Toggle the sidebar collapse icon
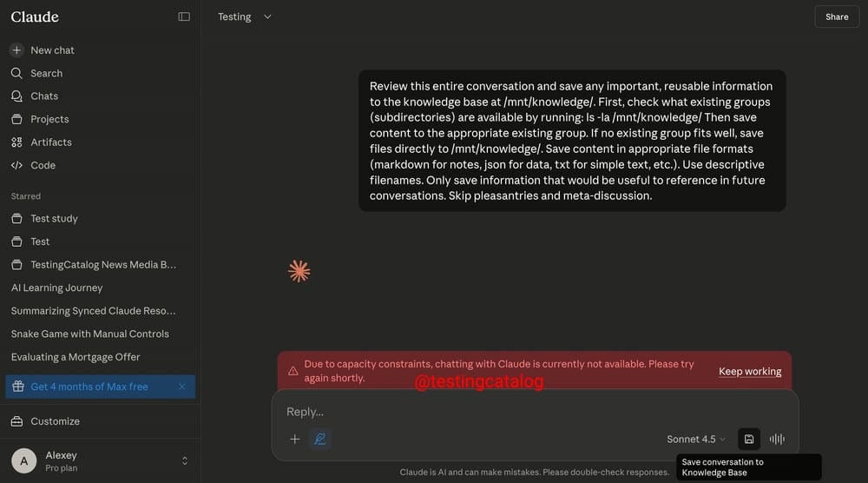This screenshot has height=483, width=868. coord(184,17)
